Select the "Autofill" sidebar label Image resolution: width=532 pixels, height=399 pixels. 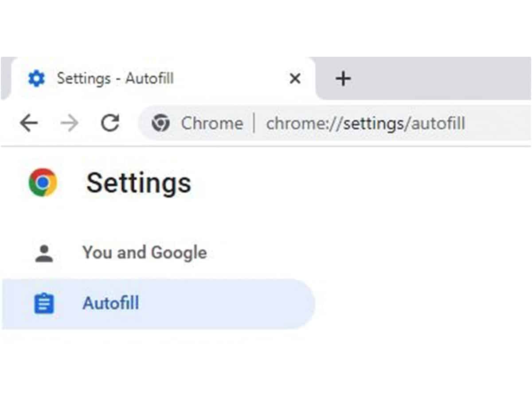coord(111,304)
